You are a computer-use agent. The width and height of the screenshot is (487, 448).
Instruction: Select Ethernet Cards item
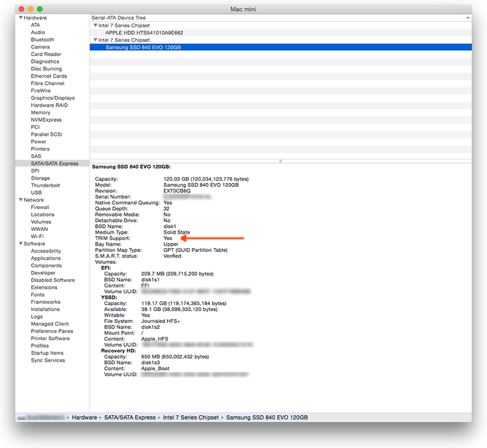(x=49, y=76)
